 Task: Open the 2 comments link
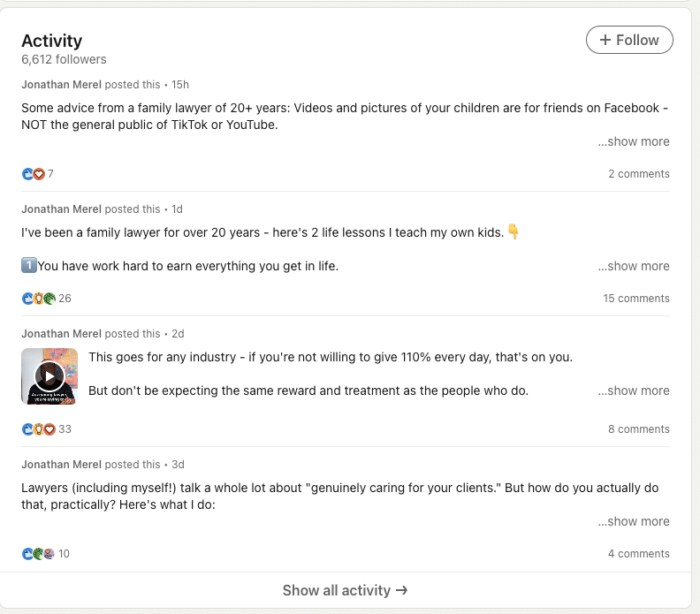click(x=639, y=173)
